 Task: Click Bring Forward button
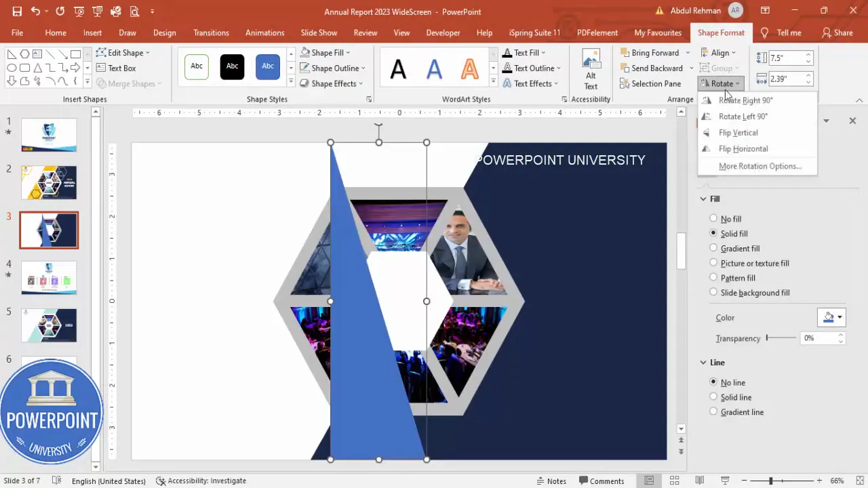point(649,52)
